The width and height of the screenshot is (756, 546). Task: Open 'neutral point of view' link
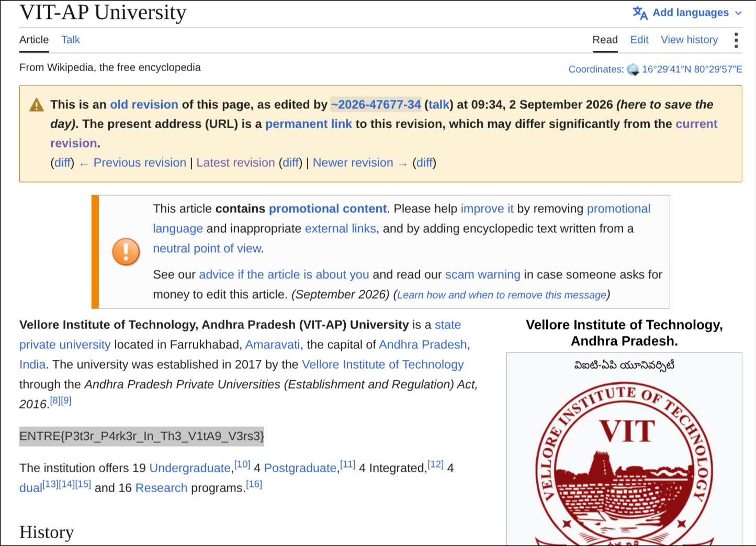[207, 248]
